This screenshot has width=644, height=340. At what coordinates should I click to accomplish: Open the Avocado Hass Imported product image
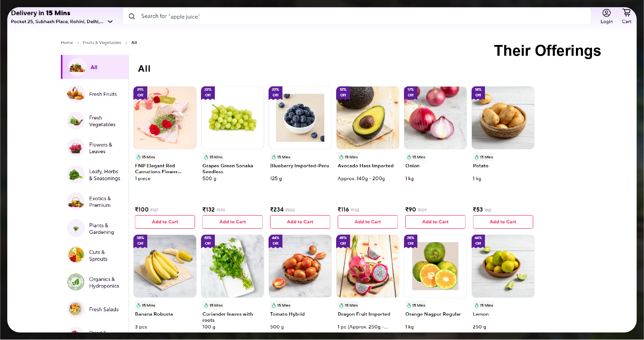tap(367, 118)
